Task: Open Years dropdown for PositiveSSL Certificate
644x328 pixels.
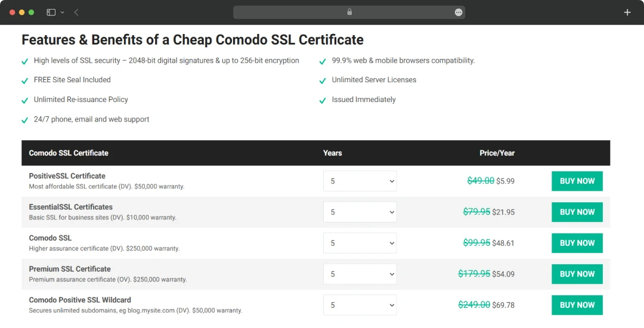Action: 360,181
